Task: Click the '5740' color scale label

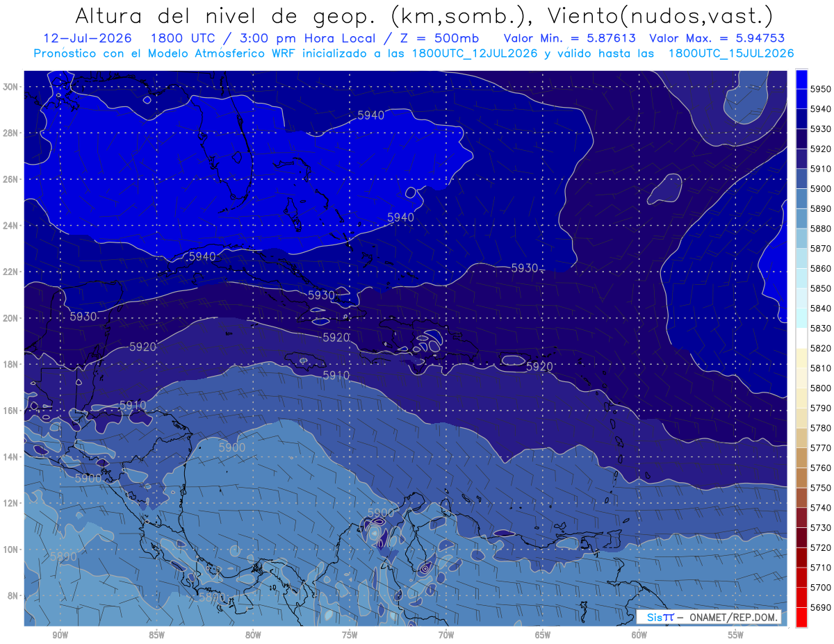Action: 820,508
